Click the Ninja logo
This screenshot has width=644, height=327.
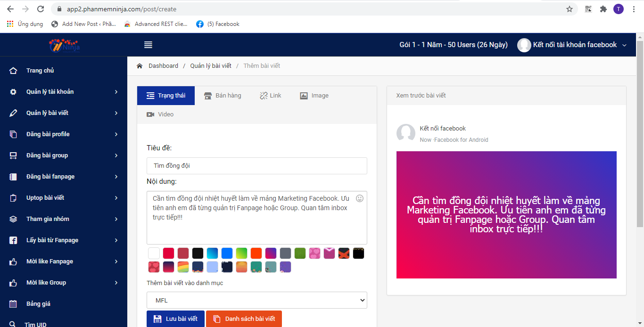click(x=65, y=45)
